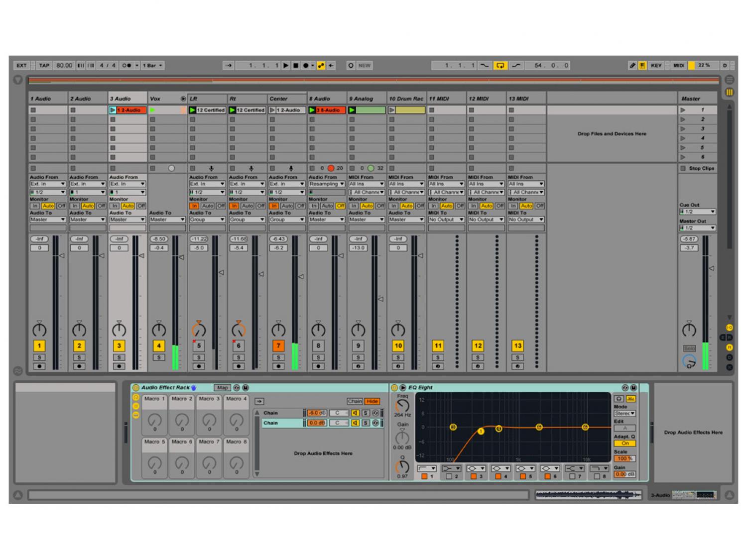Toggle the Loop switch in the transport bar
The height and width of the screenshot is (560, 747).
pos(500,65)
